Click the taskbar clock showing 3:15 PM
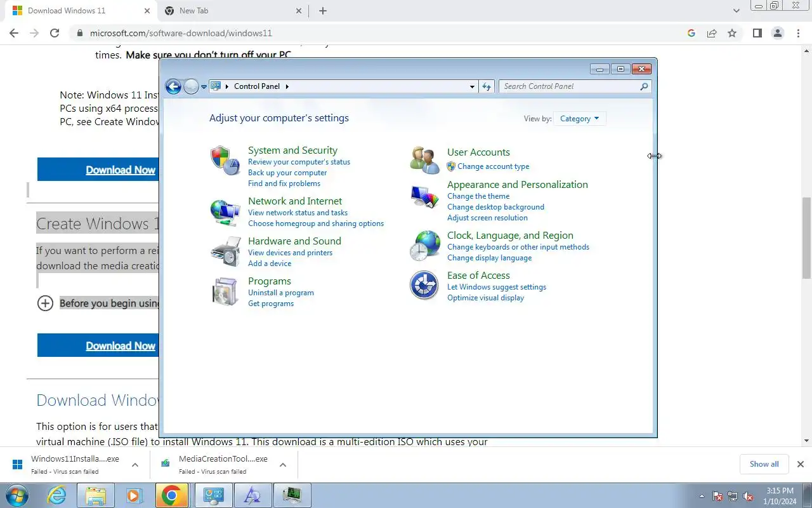Viewport: 812px width, 508px height. pos(780,496)
